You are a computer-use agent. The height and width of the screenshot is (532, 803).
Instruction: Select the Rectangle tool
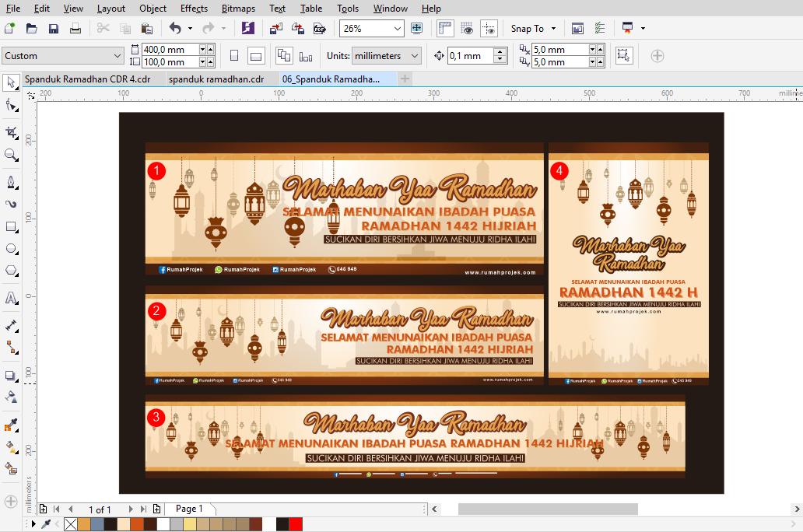[11, 225]
